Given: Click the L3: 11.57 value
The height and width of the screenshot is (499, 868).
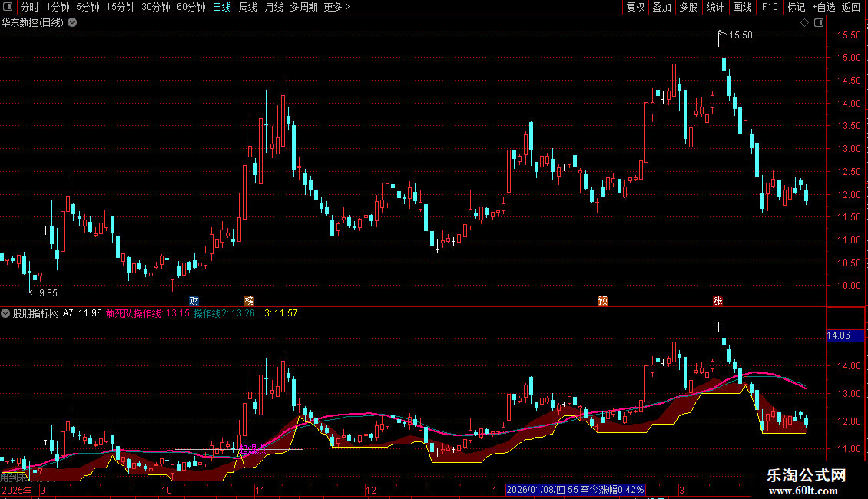Looking at the screenshot, I should 278,313.
